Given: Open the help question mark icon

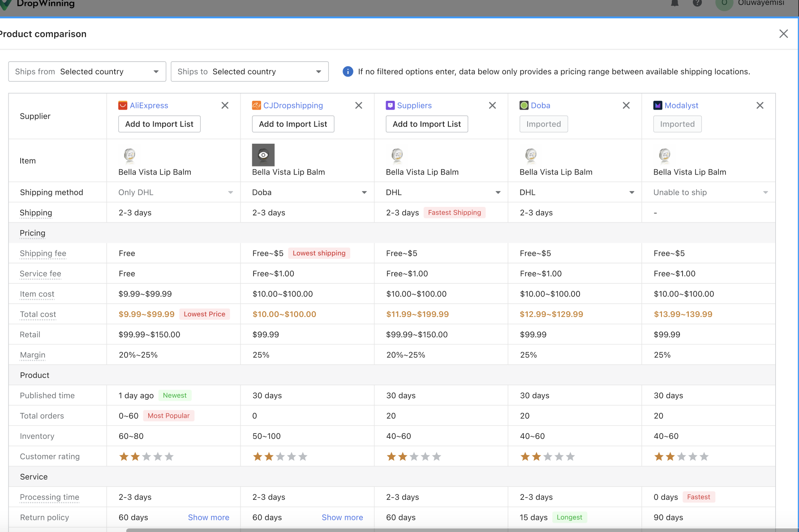Looking at the screenshot, I should pyautogui.click(x=697, y=3).
